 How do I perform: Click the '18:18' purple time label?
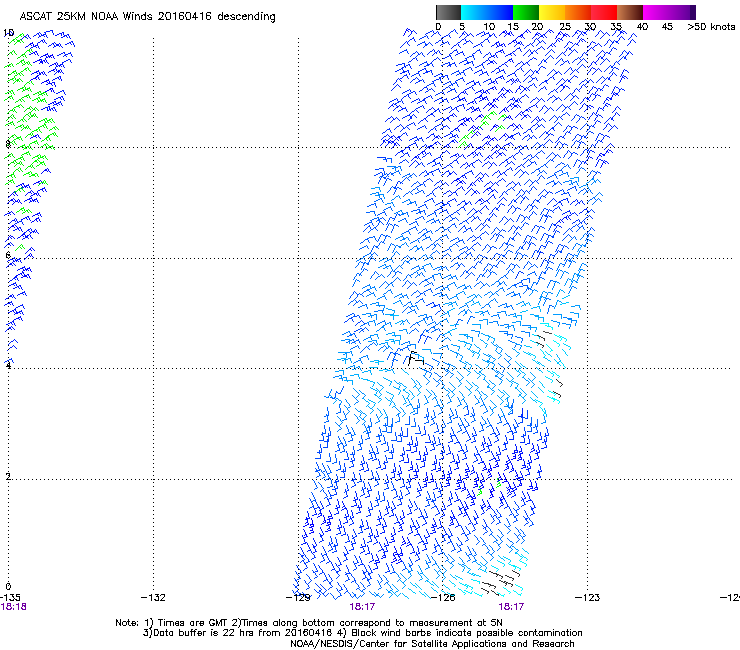pos(13,607)
